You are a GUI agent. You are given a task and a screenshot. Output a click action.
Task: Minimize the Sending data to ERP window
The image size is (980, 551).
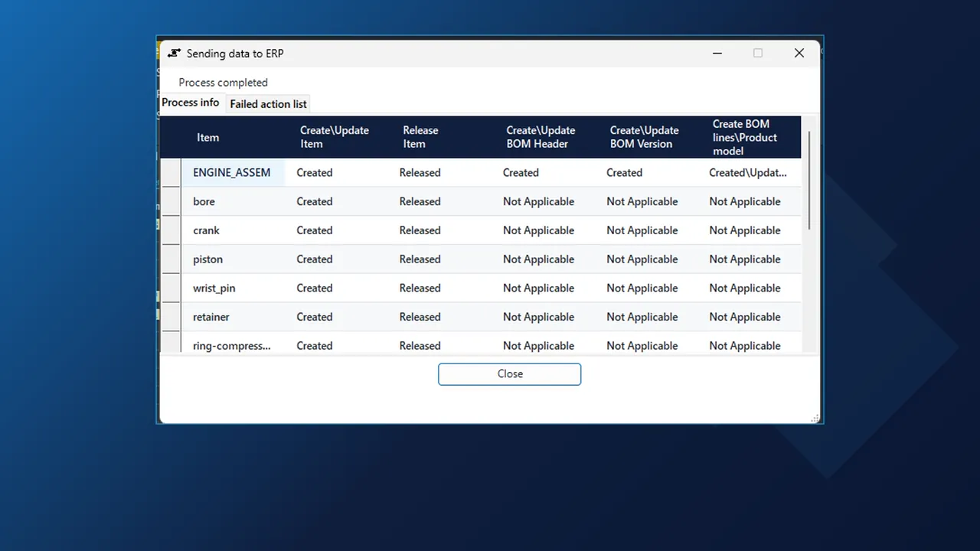point(717,53)
